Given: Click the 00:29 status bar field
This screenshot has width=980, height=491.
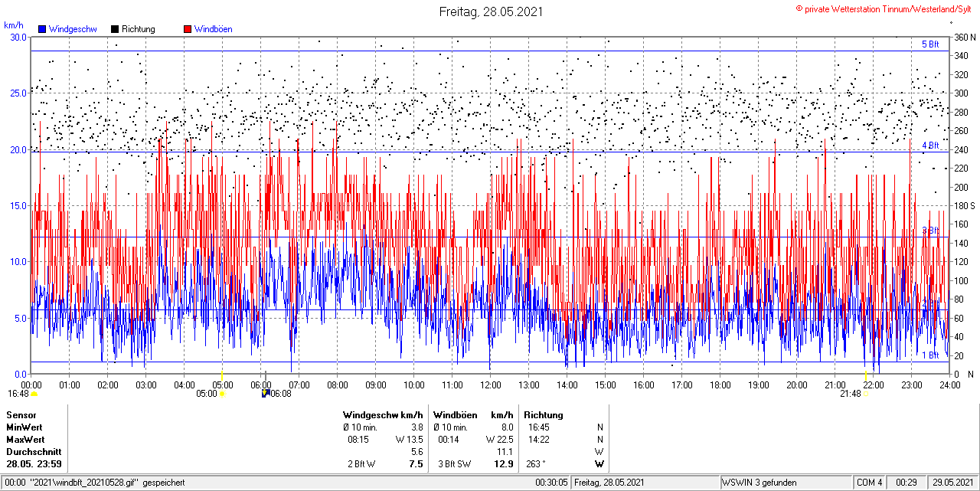Looking at the screenshot, I should click(x=906, y=483).
